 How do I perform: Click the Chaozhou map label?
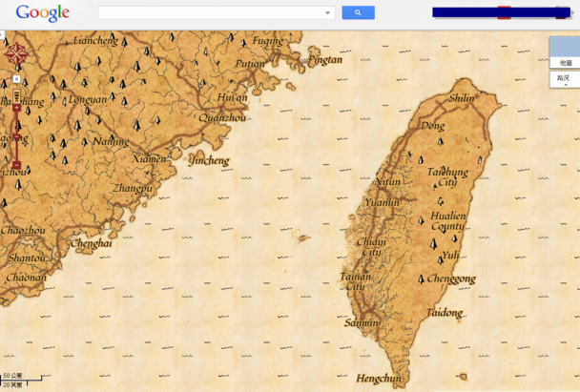23,230
